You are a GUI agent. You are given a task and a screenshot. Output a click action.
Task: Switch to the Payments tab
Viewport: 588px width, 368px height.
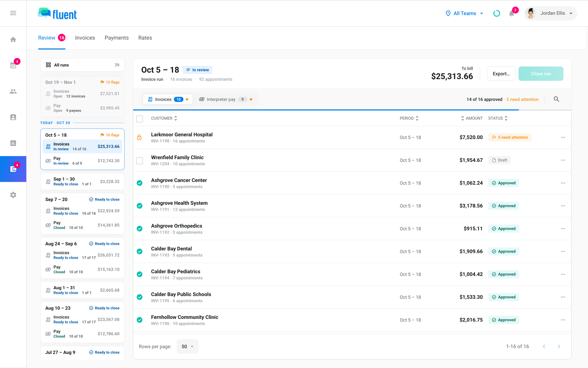click(x=117, y=38)
